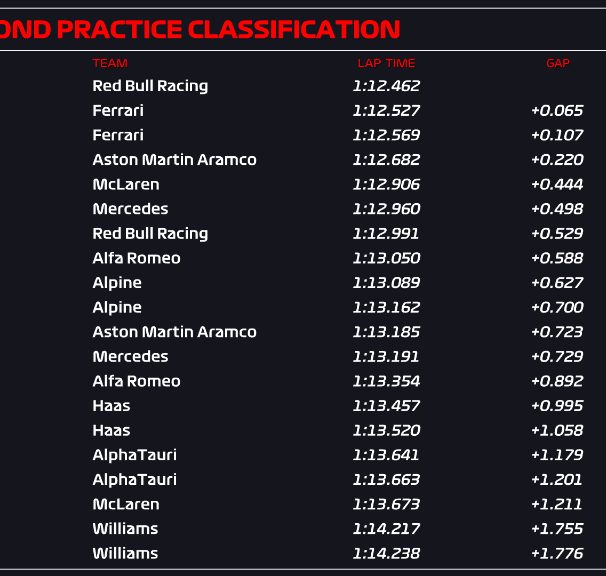Viewport: 606px width, 576px height.
Task: Select the gap value +1.211
Action: pyautogui.click(x=557, y=504)
